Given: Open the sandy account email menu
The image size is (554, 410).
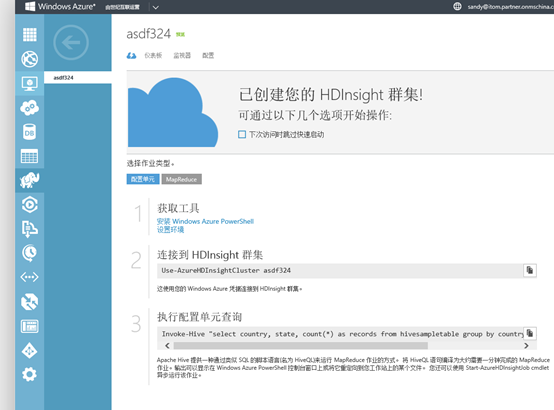Looking at the screenshot, I should (511, 7).
